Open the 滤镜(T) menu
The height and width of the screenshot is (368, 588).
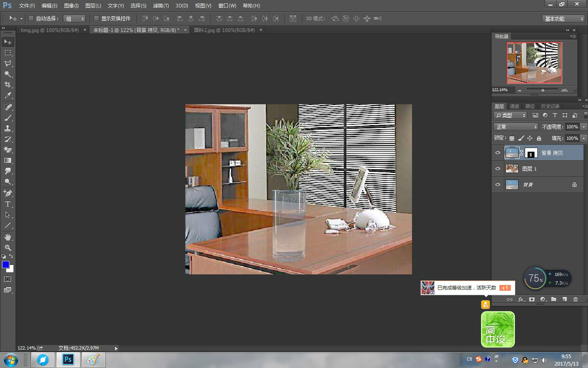pos(161,6)
